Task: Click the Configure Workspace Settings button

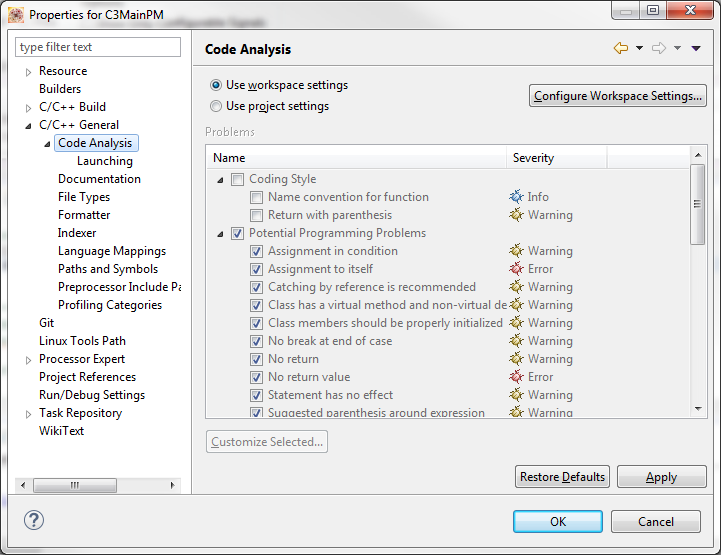Action: [x=618, y=96]
